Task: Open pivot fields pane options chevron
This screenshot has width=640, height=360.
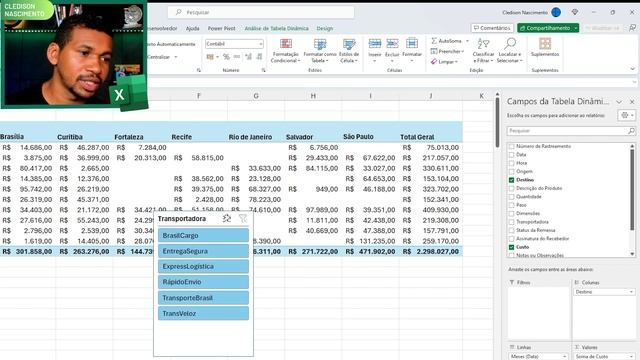Action: pos(619,102)
